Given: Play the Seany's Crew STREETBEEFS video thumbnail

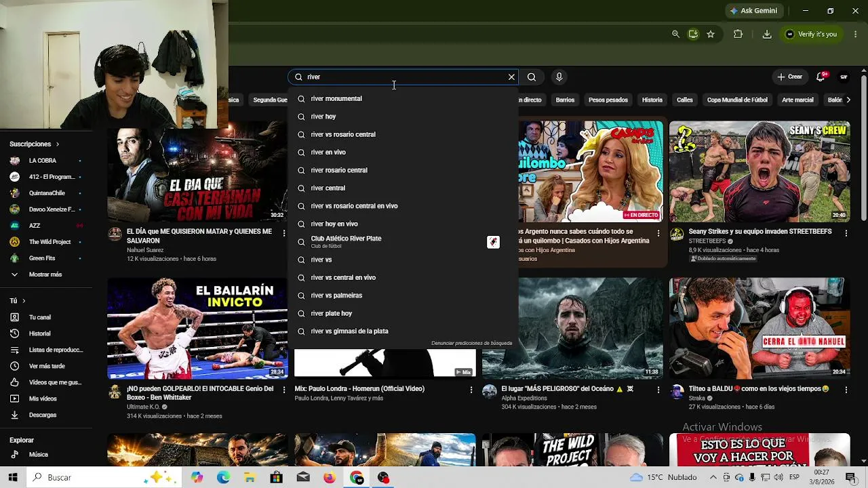Looking at the screenshot, I should point(759,171).
